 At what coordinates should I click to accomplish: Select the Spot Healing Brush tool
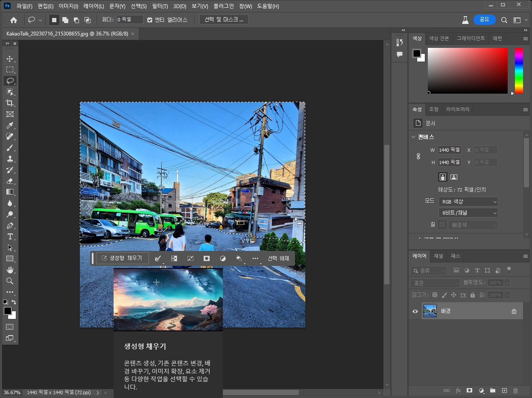click(10, 136)
